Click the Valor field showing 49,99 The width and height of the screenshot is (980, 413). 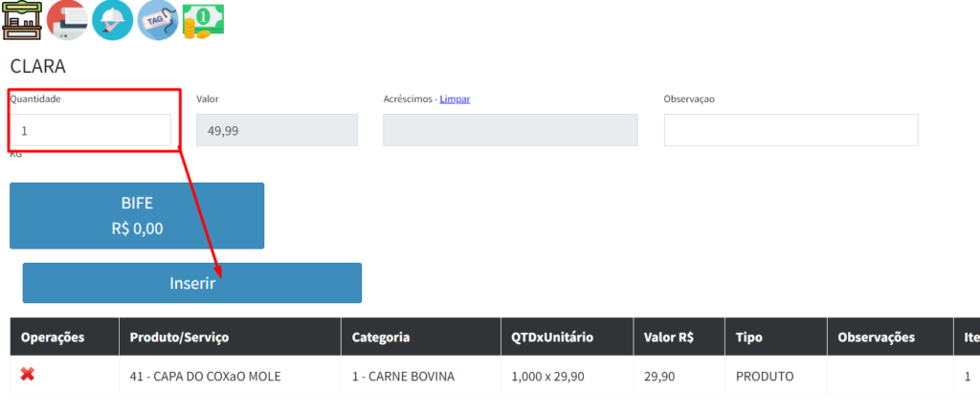277,130
